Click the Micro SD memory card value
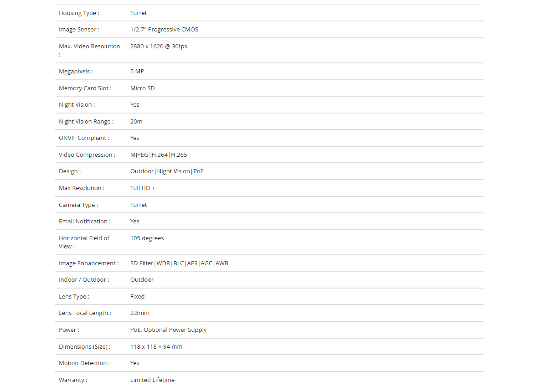This screenshot has width=540, height=392. coord(142,88)
